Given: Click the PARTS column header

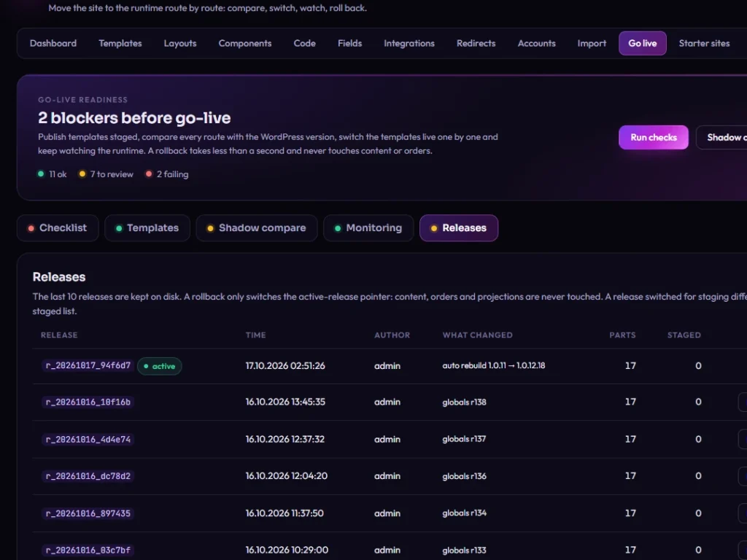Looking at the screenshot, I should 622,335.
